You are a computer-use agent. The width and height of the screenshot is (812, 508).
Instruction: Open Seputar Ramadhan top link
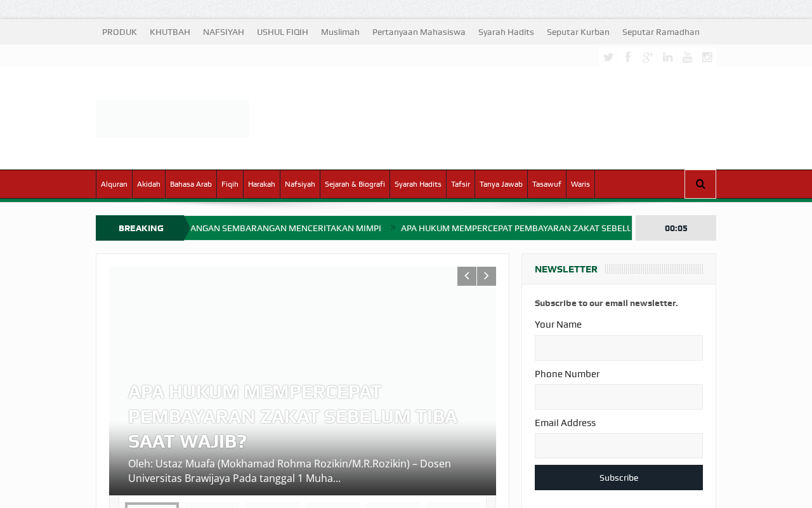click(x=661, y=32)
